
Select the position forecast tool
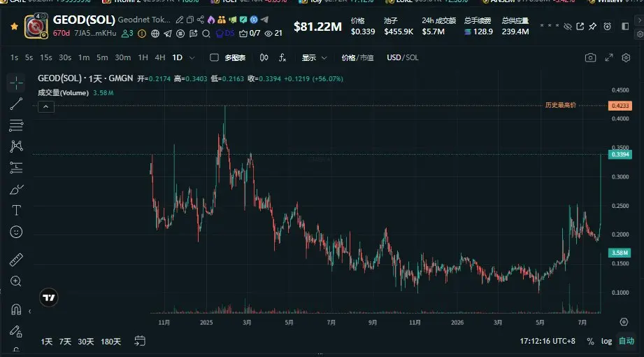tap(16, 168)
